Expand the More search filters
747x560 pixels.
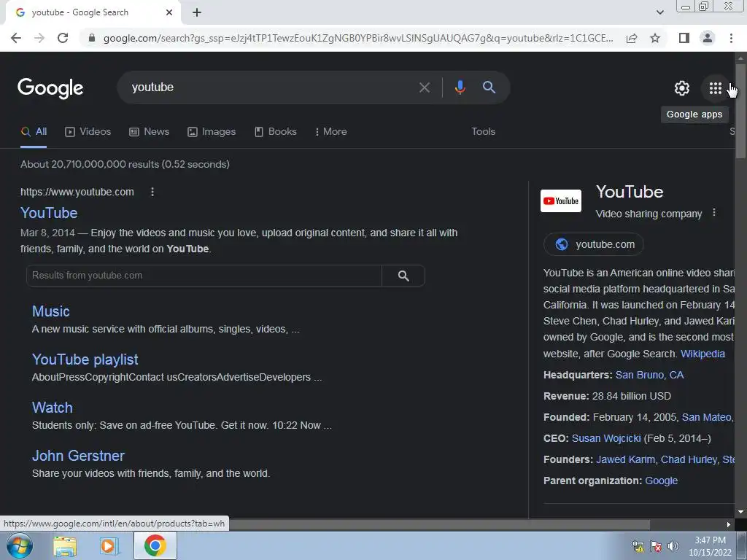(x=330, y=132)
